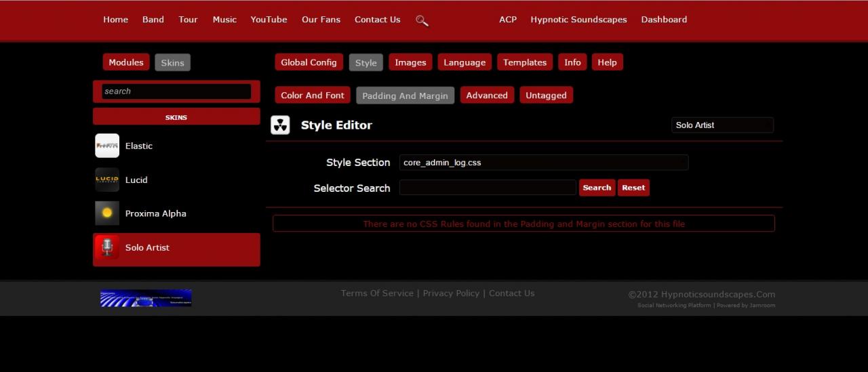Open the Global Config tab
The height and width of the screenshot is (372, 868).
point(309,62)
